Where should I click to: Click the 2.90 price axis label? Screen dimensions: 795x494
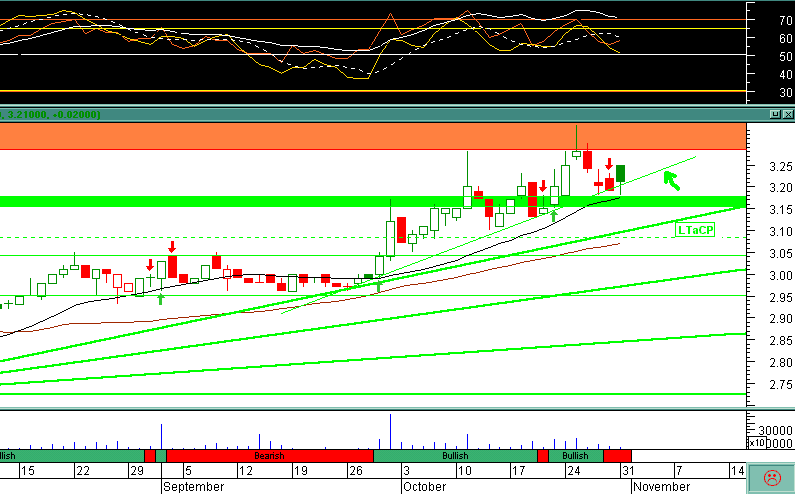tap(781, 319)
